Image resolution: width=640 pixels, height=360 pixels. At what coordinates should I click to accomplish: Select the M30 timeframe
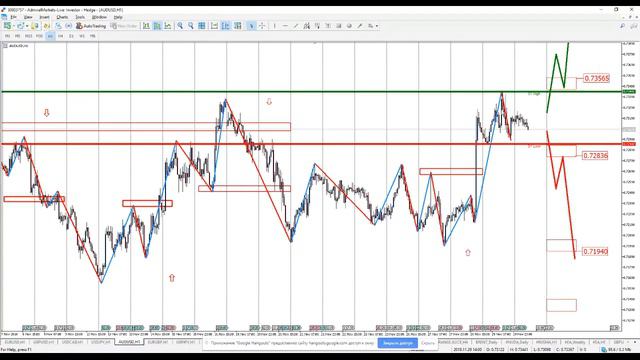click(39, 36)
